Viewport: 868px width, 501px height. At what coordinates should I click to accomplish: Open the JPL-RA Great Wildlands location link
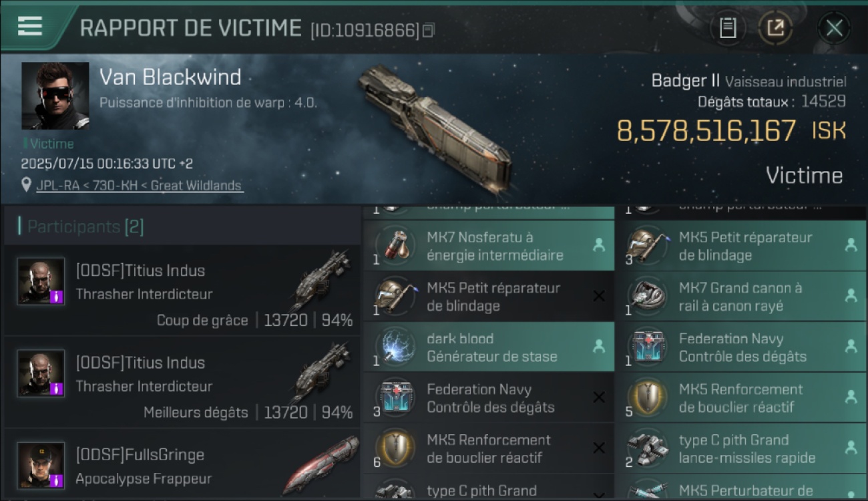pos(140,186)
